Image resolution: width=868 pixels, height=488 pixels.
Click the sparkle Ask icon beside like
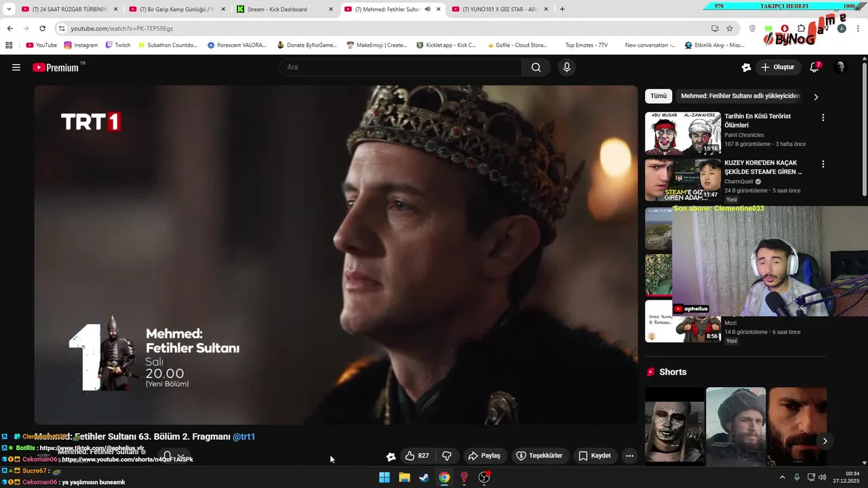coord(391,456)
